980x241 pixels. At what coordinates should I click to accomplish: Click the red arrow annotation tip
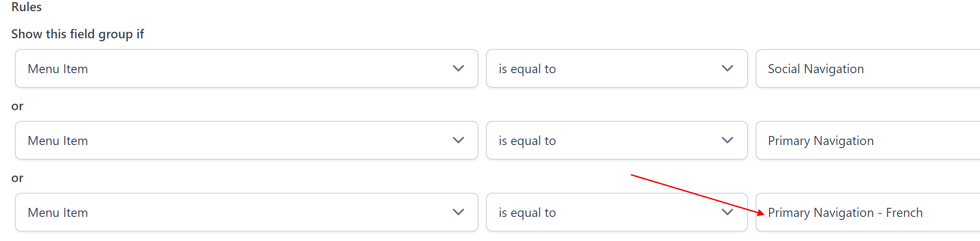[x=763, y=213]
